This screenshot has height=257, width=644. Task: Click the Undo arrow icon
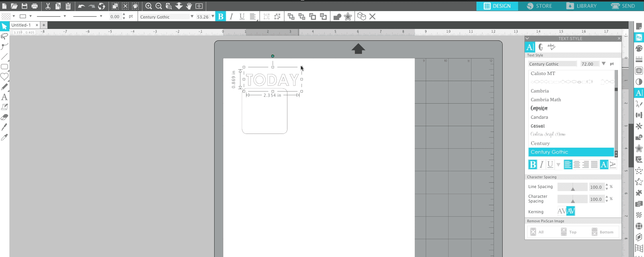(x=81, y=6)
